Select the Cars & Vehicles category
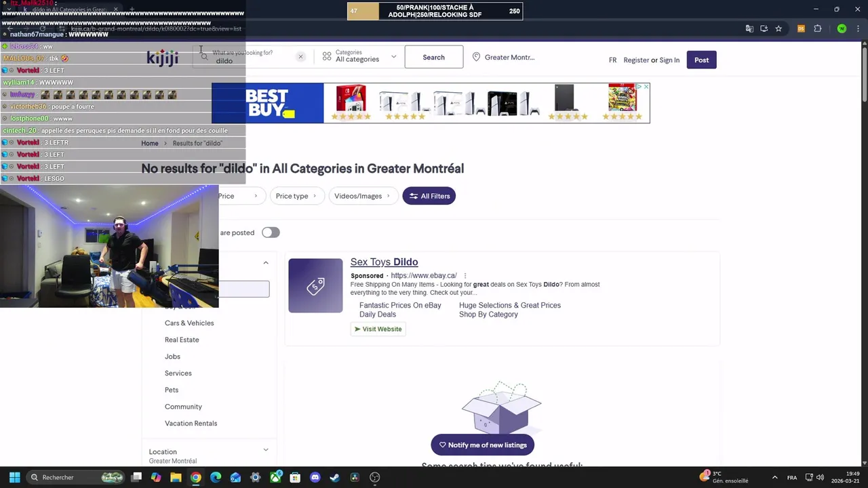 pyautogui.click(x=189, y=323)
